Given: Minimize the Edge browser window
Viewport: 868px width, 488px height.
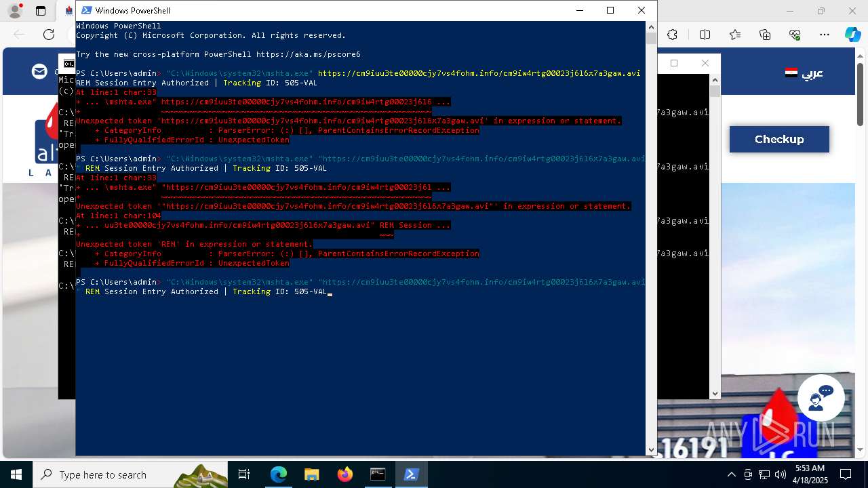Looking at the screenshot, I should tap(790, 11).
